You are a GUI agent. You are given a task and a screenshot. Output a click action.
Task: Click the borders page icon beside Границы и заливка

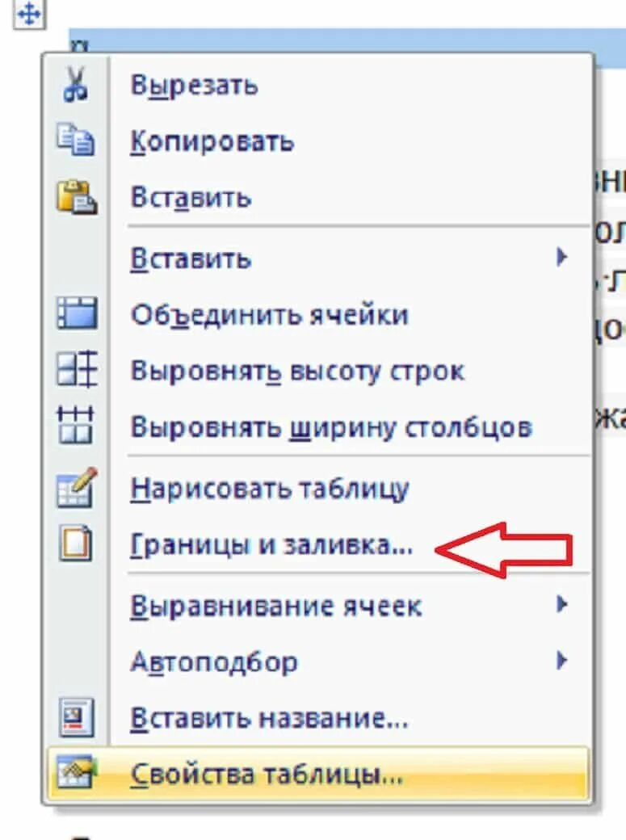[x=76, y=544]
